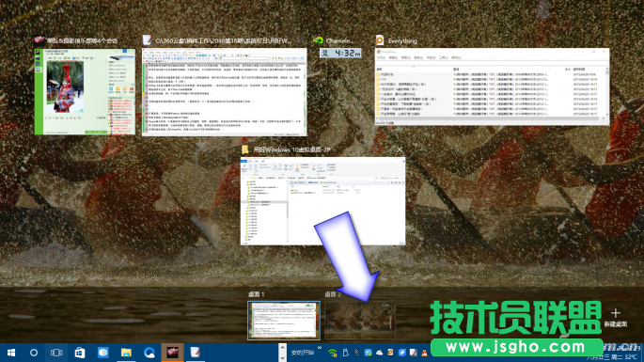This screenshot has width=644, height=362.
Task: Add a new desktop with 新建桌面
Action: pos(615,317)
